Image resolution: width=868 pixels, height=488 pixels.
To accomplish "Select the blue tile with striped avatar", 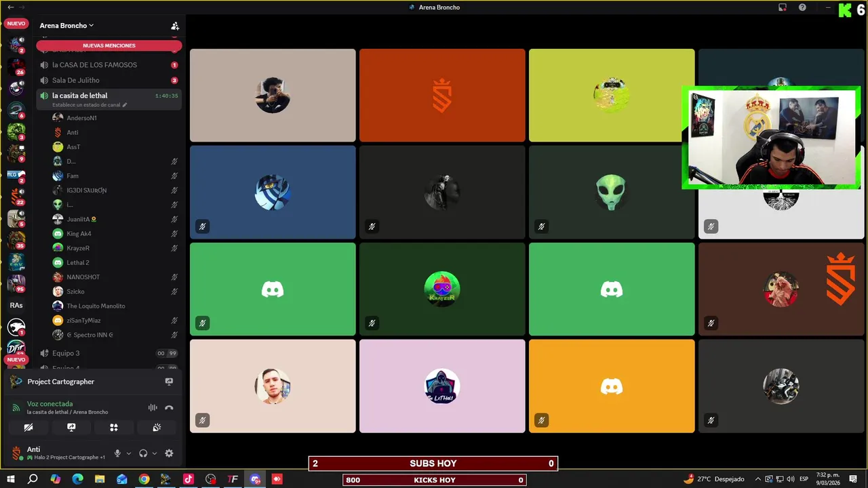I will point(273,192).
